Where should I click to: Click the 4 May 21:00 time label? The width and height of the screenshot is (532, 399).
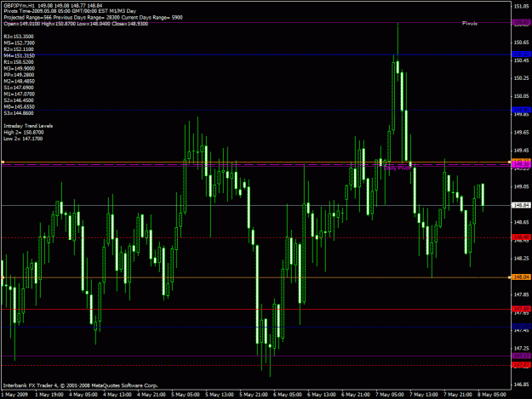pos(152,395)
